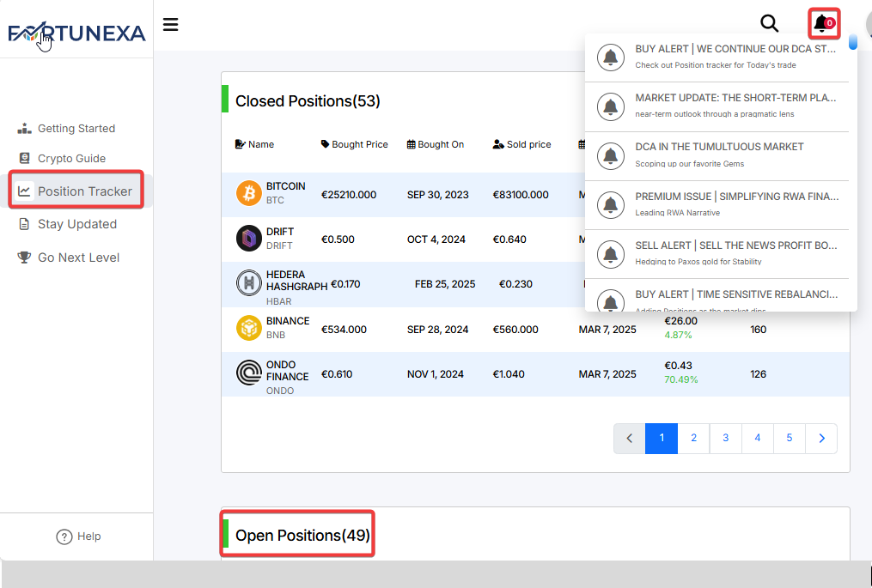Open DCA IN THE TUMULTUOUS MARKET notification
The height and width of the screenshot is (588, 872).
pos(717,155)
